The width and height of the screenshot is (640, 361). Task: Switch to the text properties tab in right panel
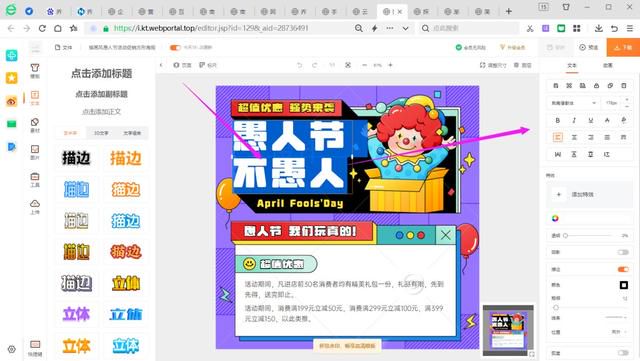click(572, 65)
